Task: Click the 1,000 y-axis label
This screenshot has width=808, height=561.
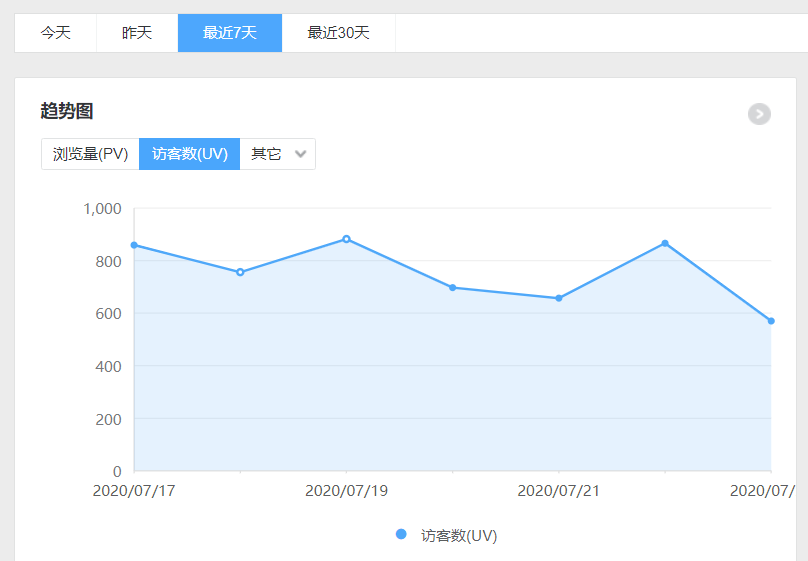Action: [x=102, y=209]
